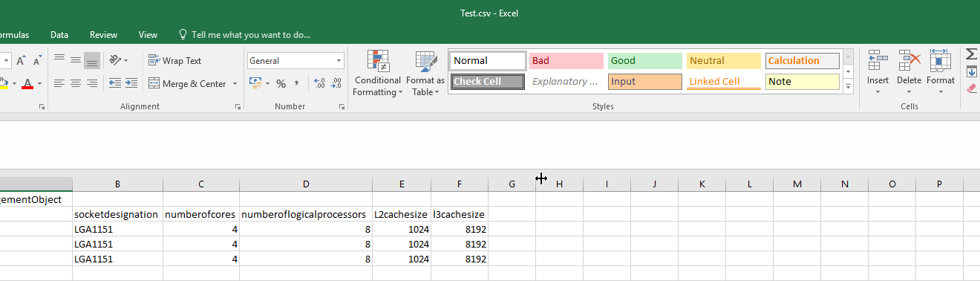
Task: Align text left in the cell
Action: (59, 83)
